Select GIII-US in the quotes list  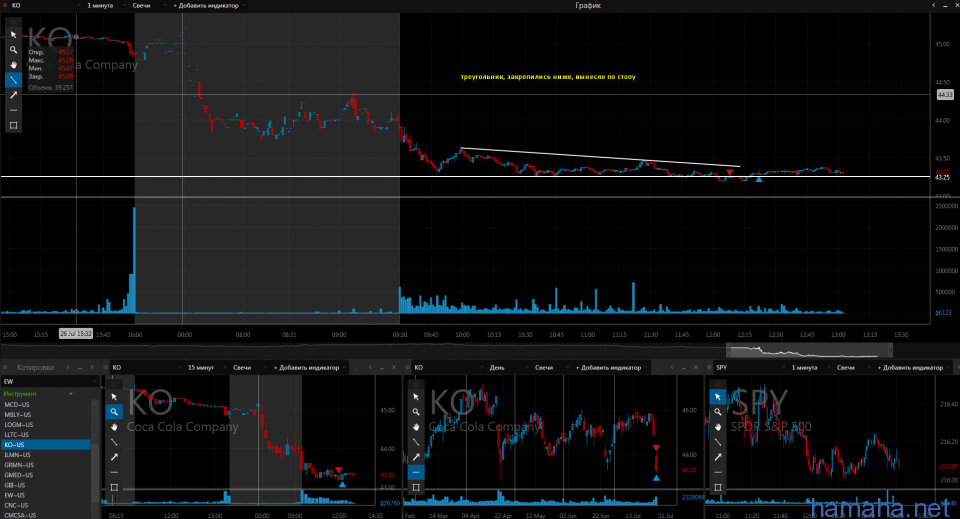(x=46, y=485)
